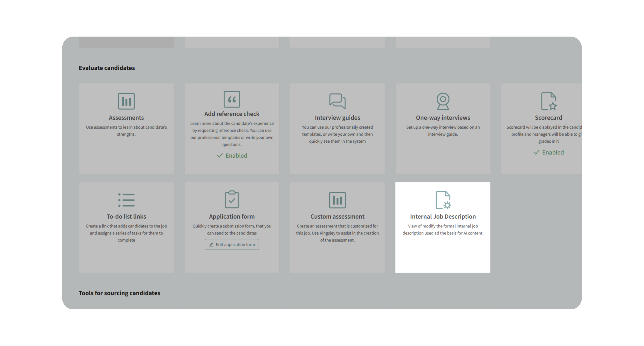Image resolution: width=644 pixels, height=346 pixels.
Task: Open the Internal Job Description title
Action: (x=443, y=216)
